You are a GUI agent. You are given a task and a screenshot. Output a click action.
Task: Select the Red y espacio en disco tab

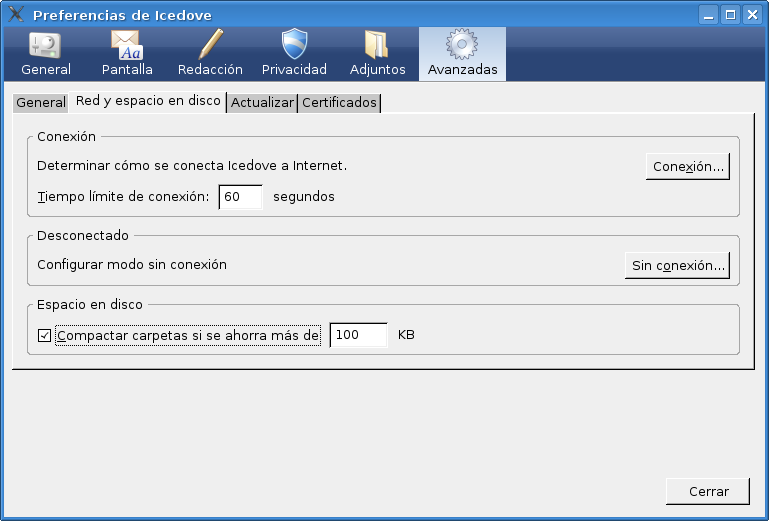pyautogui.click(x=148, y=101)
